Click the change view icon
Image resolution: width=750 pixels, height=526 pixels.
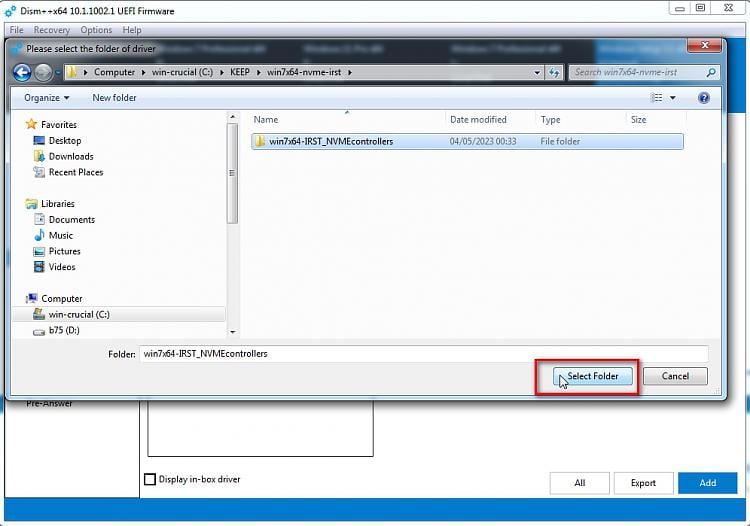(657, 98)
